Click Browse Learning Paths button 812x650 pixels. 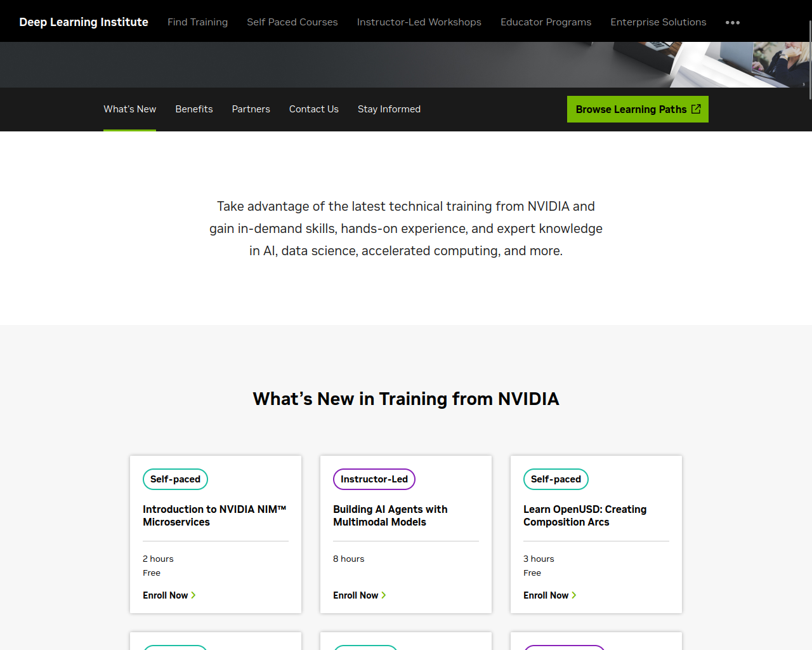(638, 109)
